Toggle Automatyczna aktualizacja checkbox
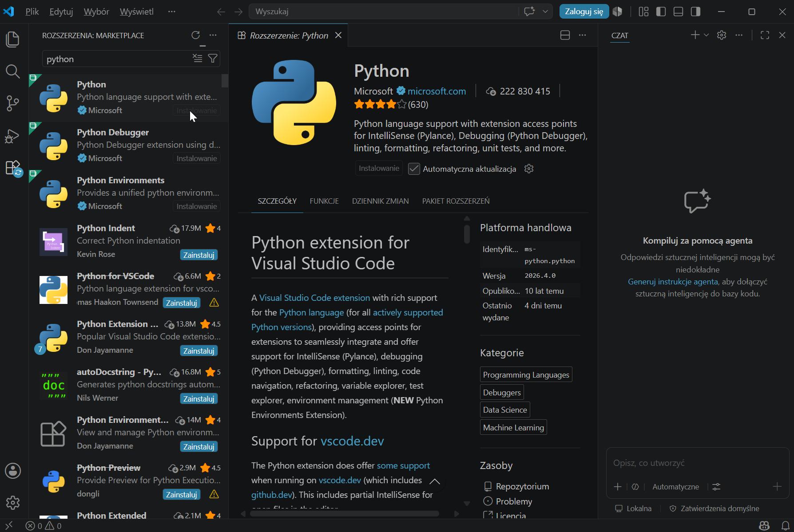The height and width of the screenshot is (532, 794). point(414,169)
